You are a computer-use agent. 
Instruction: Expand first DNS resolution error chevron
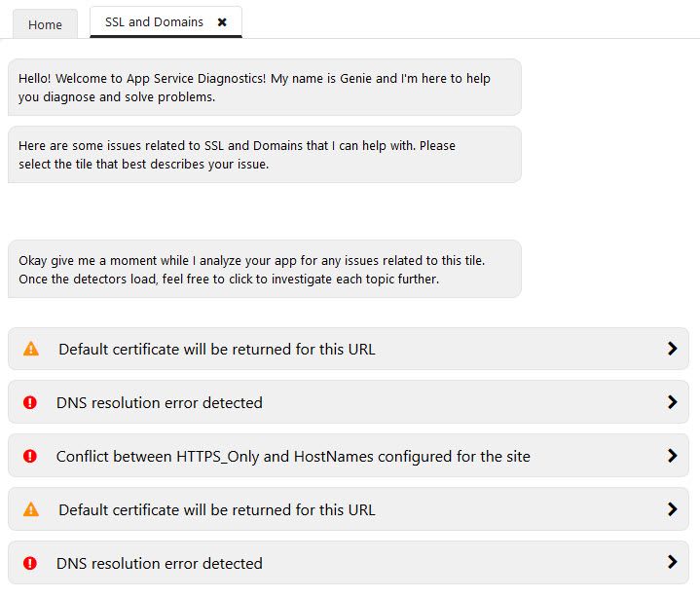click(x=673, y=402)
